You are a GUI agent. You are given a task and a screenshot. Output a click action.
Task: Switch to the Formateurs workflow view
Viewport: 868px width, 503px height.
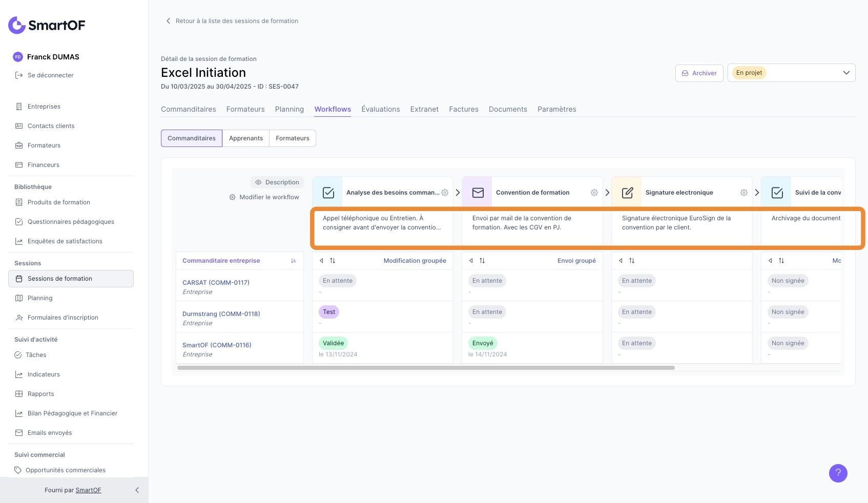click(293, 138)
